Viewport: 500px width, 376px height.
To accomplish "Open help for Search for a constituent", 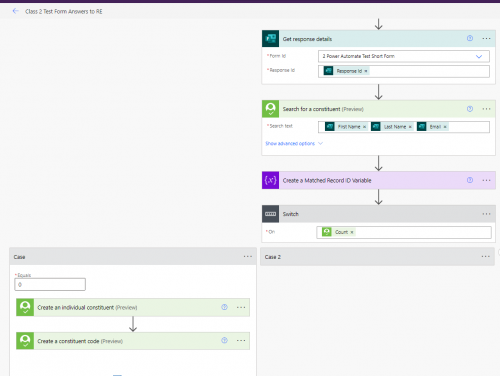I will coord(470,109).
